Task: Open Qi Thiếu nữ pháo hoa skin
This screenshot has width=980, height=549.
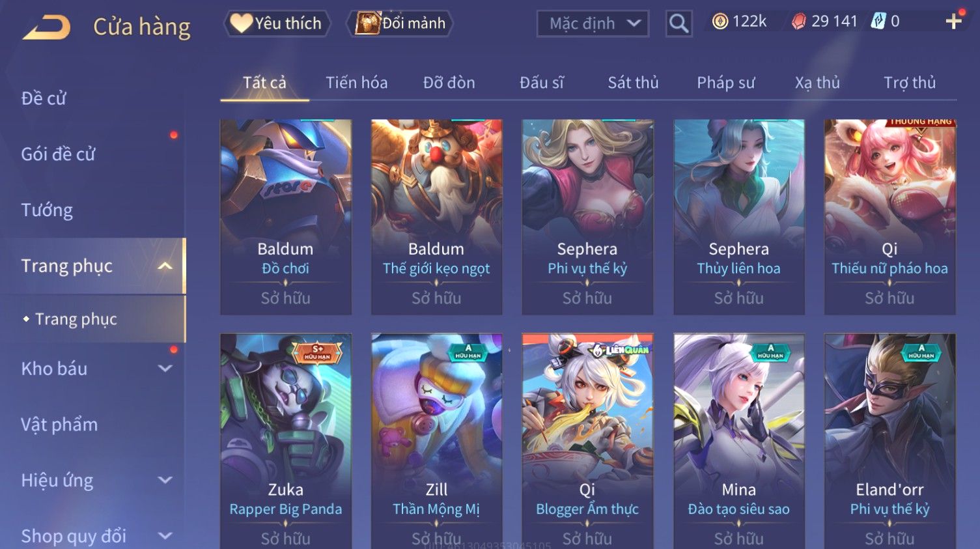Action: 889,217
